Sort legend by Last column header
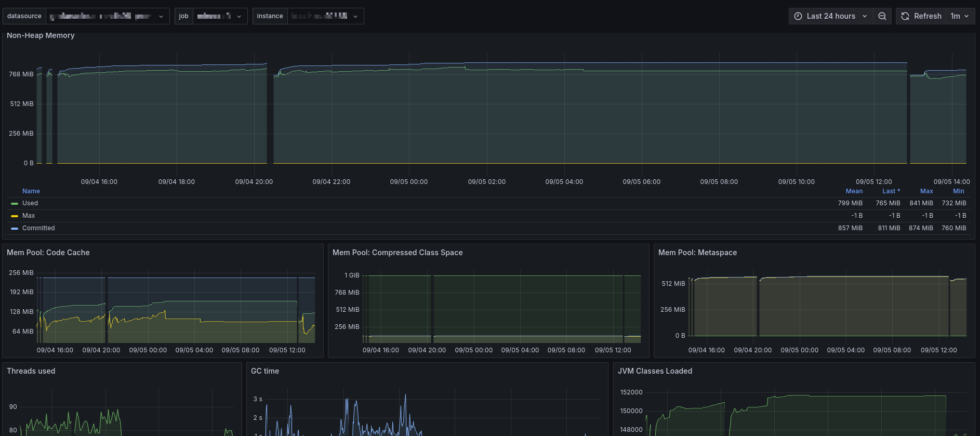The height and width of the screenshot is (436, 980). (x=891, y=191)
